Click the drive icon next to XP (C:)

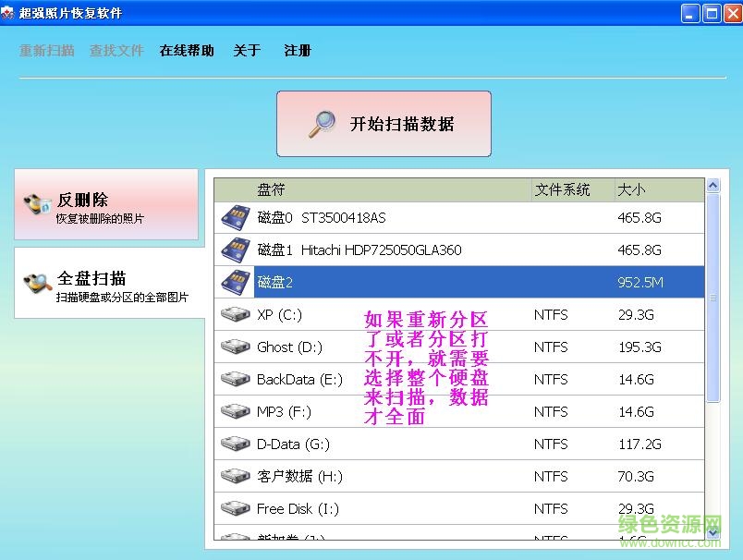(234, 314)
